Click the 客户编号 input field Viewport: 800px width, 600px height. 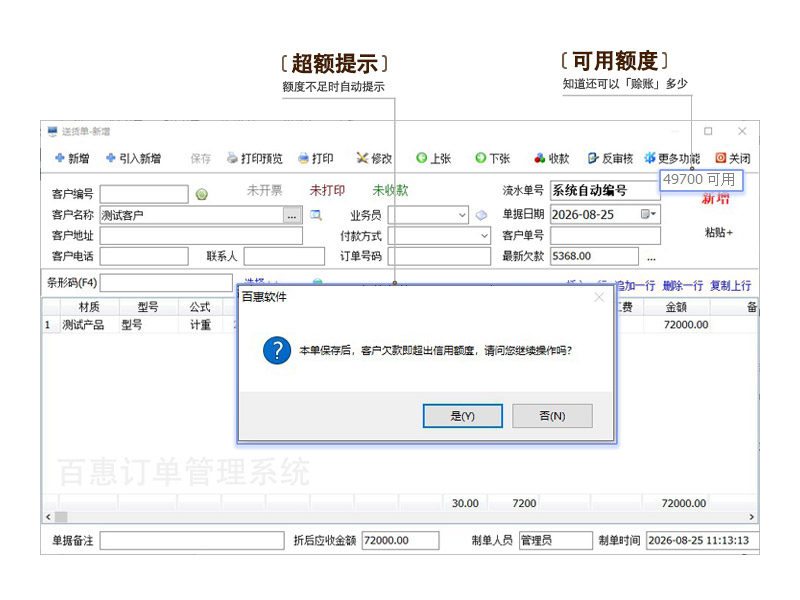pos(144,194)
